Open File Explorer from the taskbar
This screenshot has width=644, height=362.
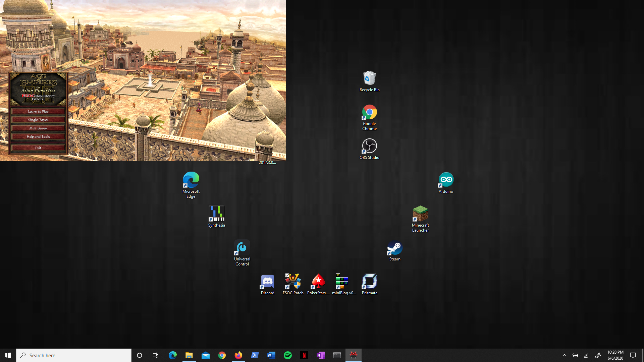tap(189, 355)
